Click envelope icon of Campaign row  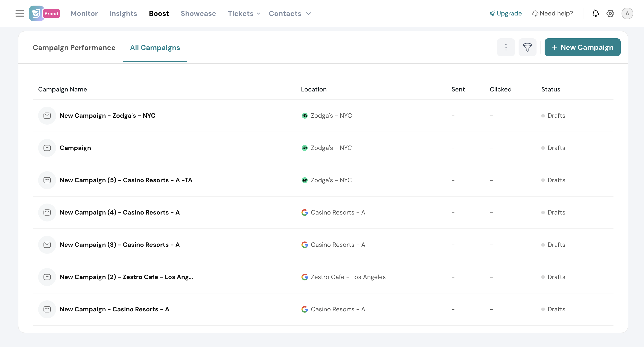[47, 148]
